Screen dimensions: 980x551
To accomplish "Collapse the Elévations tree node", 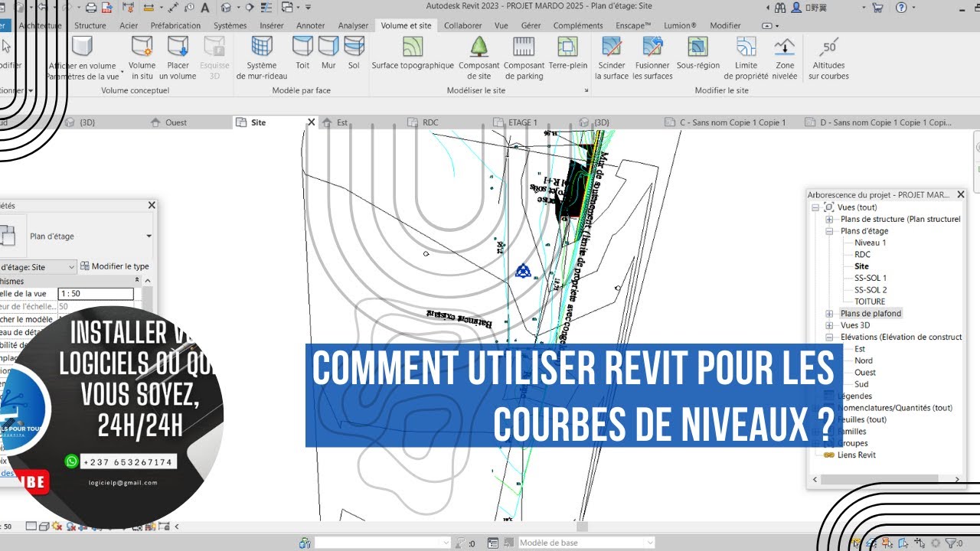I will pyautogui.click(x=829, y=337).
